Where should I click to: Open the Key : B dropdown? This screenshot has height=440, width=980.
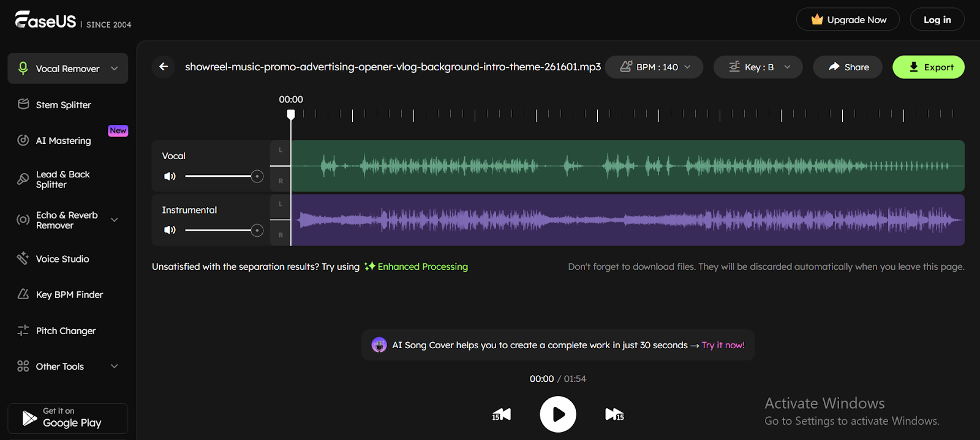(758, 67)
